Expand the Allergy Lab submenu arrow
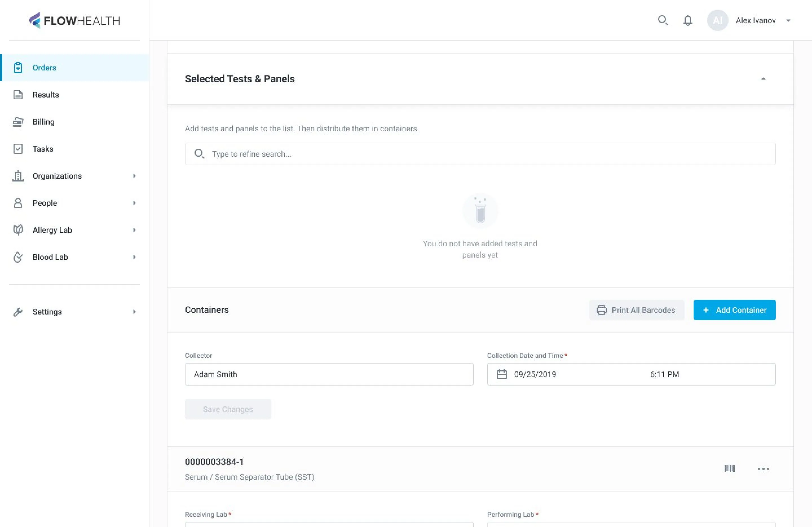Screen dimensions: 812x527 click(134, 230)
